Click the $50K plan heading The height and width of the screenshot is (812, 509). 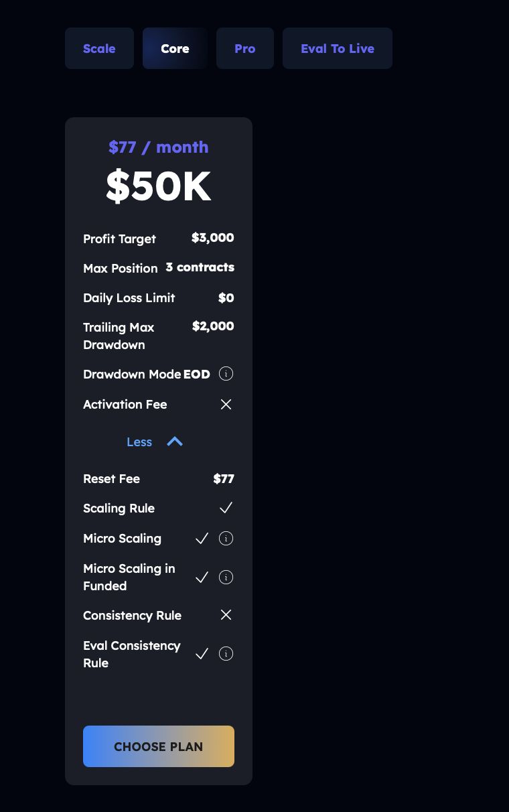pos(159,186)
